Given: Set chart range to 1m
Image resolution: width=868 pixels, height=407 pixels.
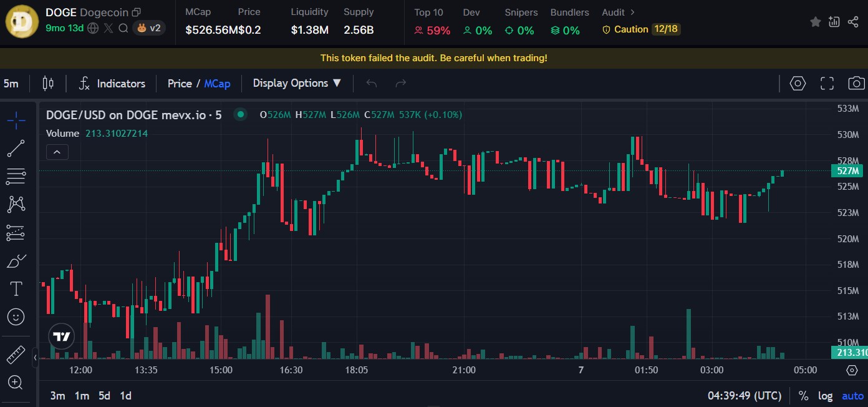Looking at the screenshot, I should pos(82,396).
